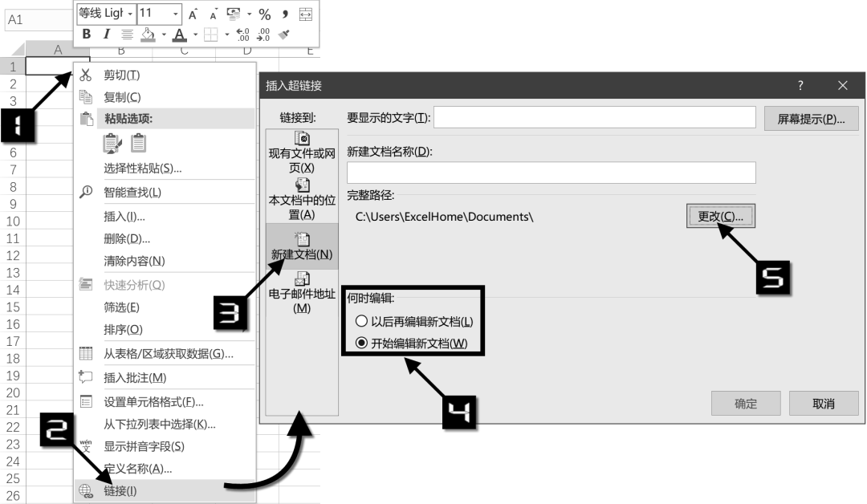The width and height of the screenshot is (867, 504).
Task: Expand font color dropdown arrow
Action: pyautogui.click(x=195, y=35)
